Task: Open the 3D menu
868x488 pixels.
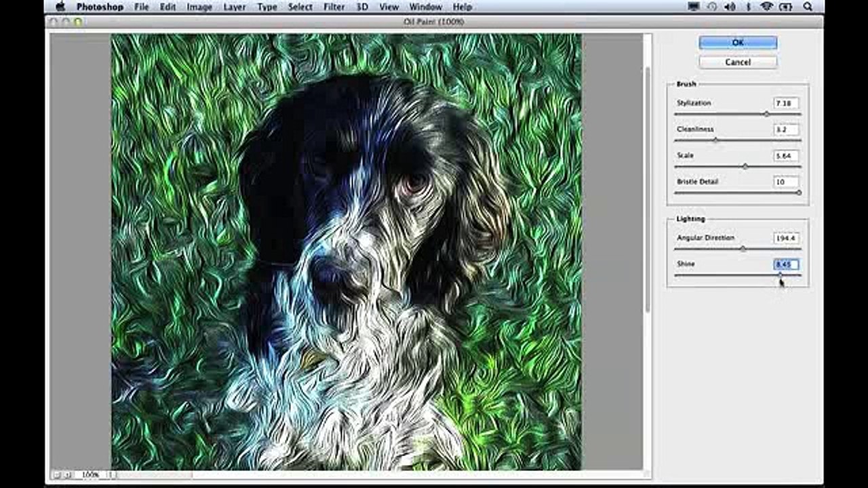Action: pyautogui.click(x=362, y=7)
